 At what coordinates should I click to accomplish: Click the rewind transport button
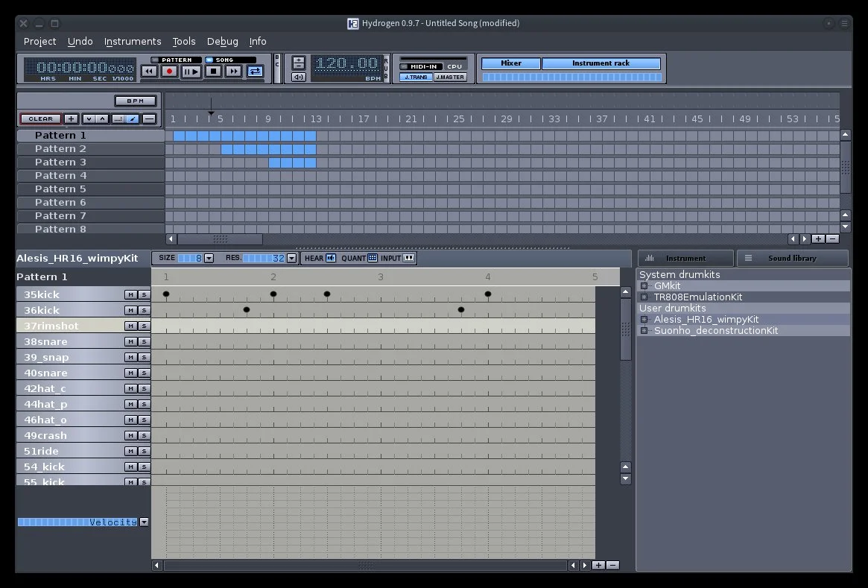(149, 72)
